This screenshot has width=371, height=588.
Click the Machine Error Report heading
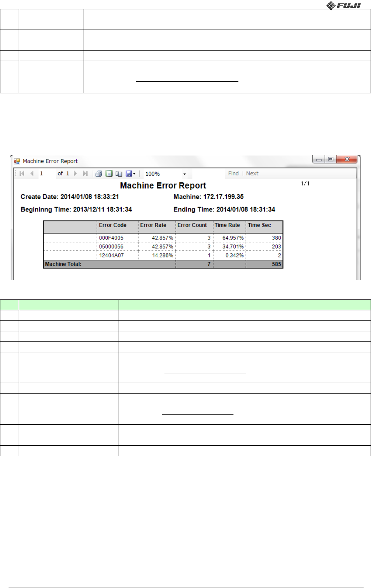click(x=163, y=185)
